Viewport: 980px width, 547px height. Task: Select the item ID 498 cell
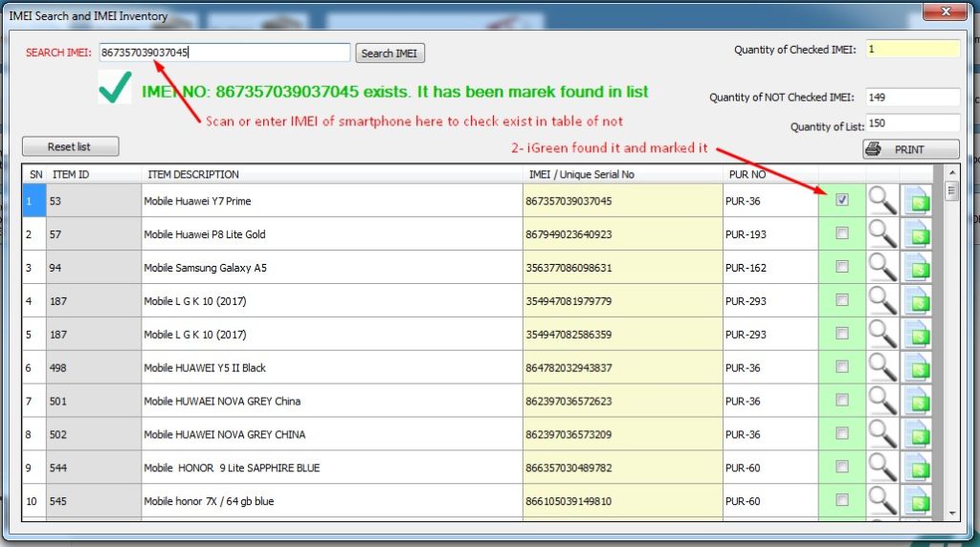tap(94, 368)
